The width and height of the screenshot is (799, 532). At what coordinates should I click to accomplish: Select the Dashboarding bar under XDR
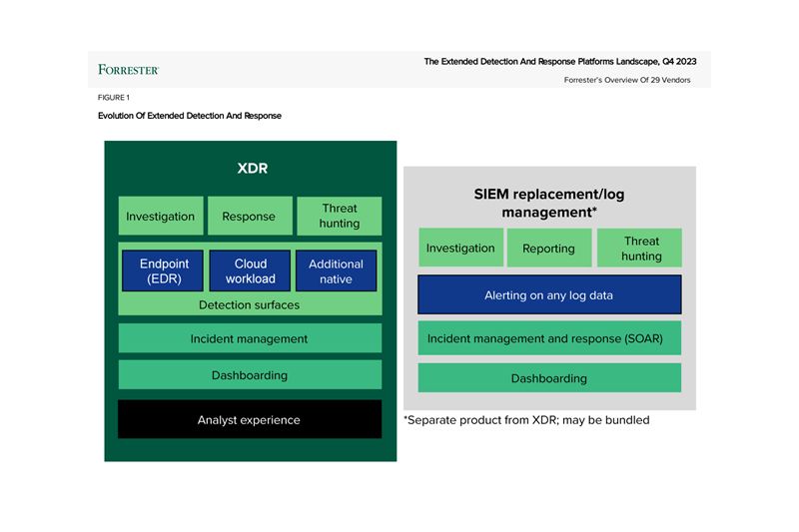click(249, 375)
